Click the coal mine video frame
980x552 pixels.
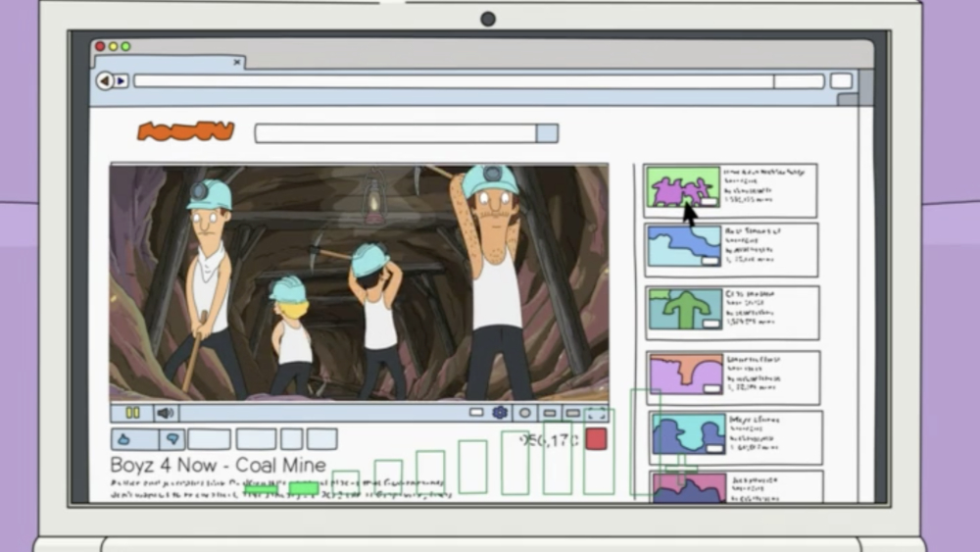pyautogui.click(x=359, y=282)
